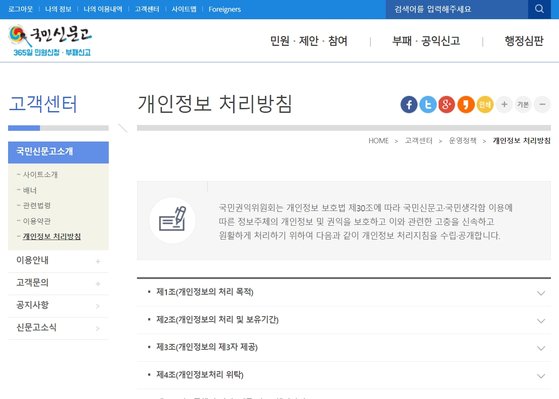
Task: Share page on Twitter
Action: (428, 104)
